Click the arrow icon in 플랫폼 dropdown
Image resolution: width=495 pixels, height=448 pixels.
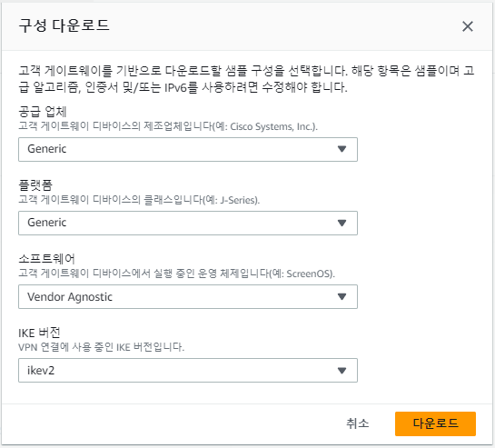coord(342,223)
